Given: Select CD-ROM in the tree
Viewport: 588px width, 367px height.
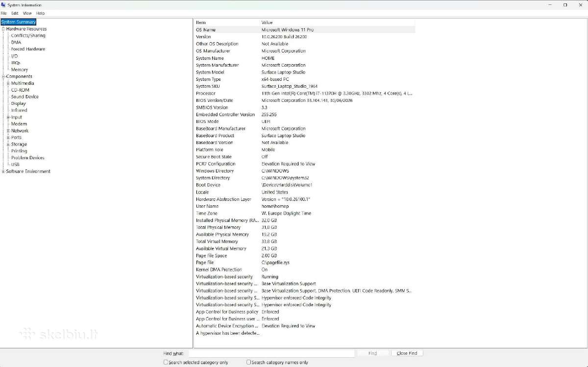Looking at the screenshot, I should (x=20, y=90).
